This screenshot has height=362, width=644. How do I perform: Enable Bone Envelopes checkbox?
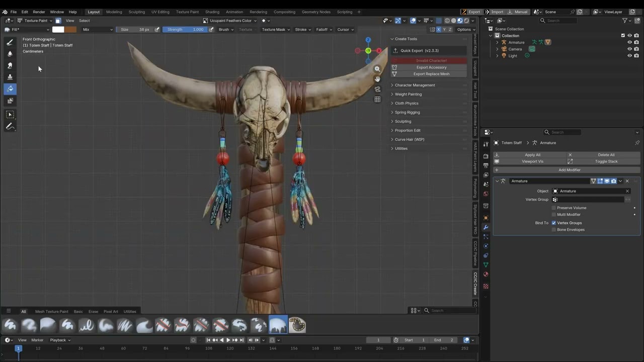(x=554, y=230)
